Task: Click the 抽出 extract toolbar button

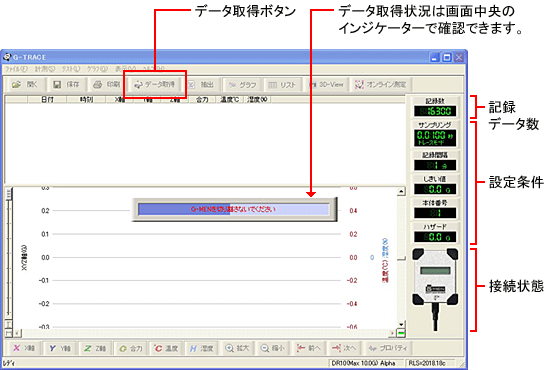Action: point(201,85)
